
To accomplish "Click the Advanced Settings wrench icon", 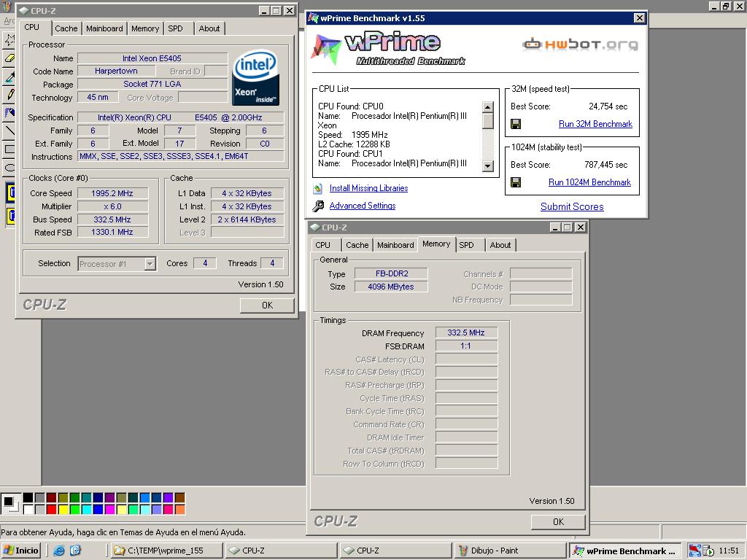I will pos(318,206).
